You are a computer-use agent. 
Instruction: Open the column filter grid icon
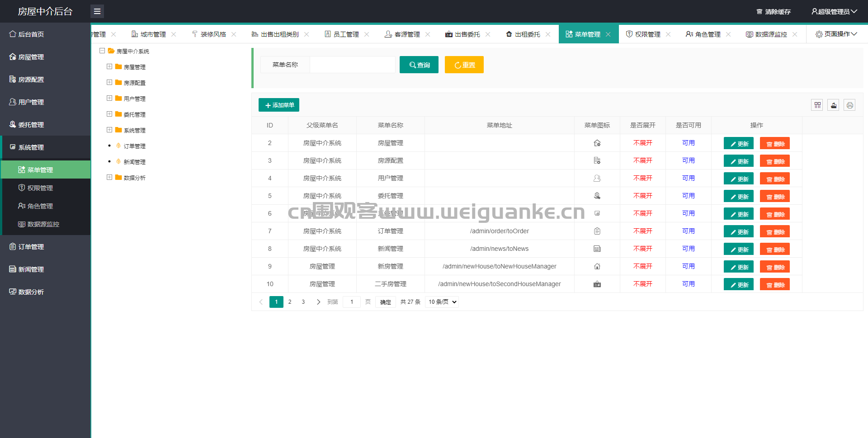[x=817, y=105]
